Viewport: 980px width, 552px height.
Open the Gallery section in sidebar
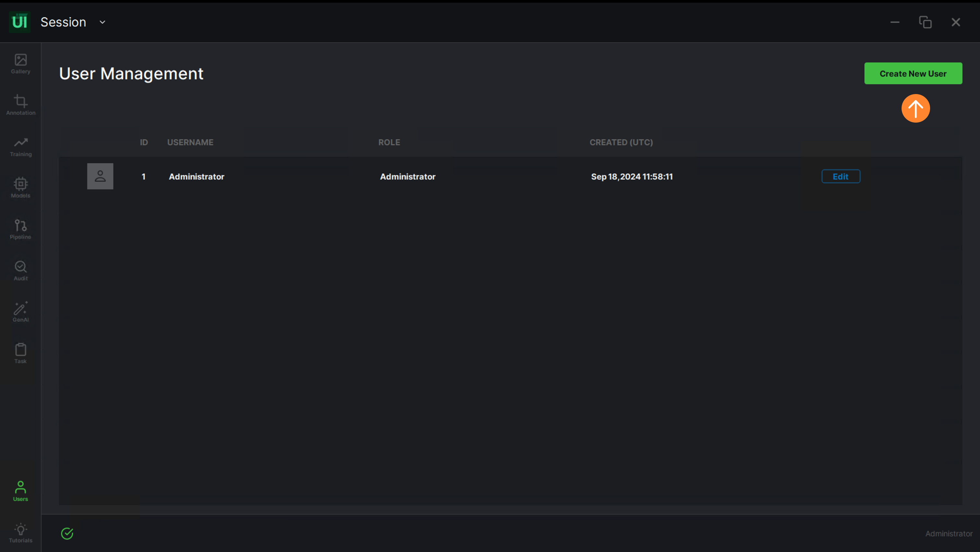(20, 64)
